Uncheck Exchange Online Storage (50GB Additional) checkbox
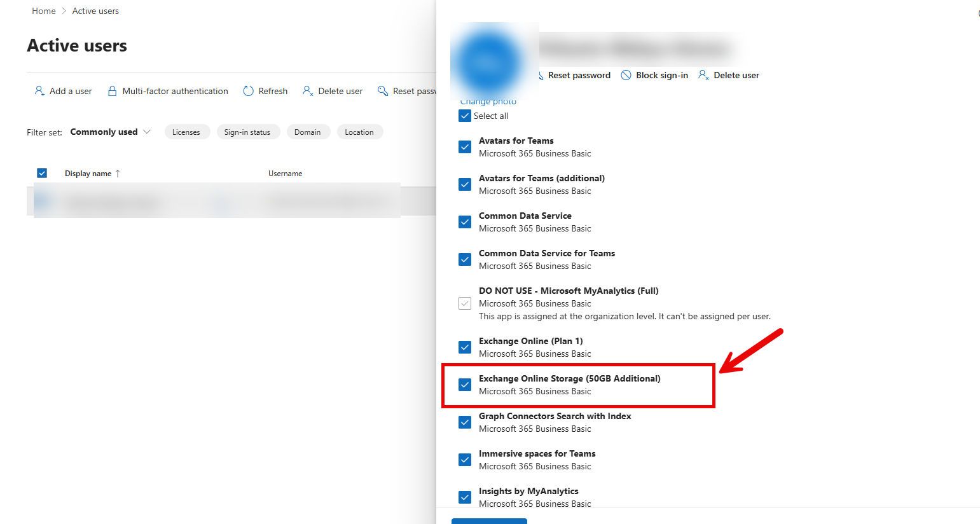 click(465, 385)
